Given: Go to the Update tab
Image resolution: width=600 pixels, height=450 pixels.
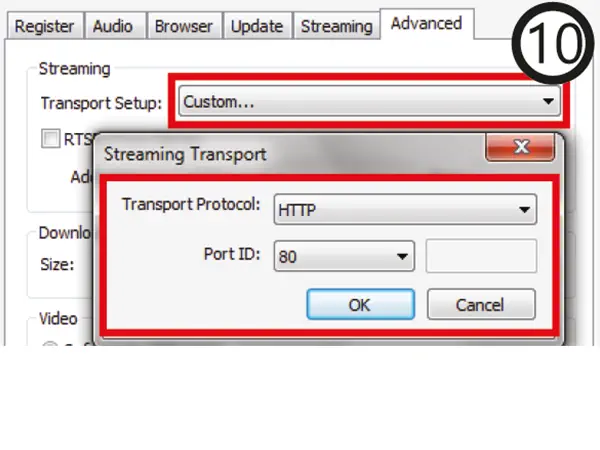Looking at the screenshot, I should 257,26.
